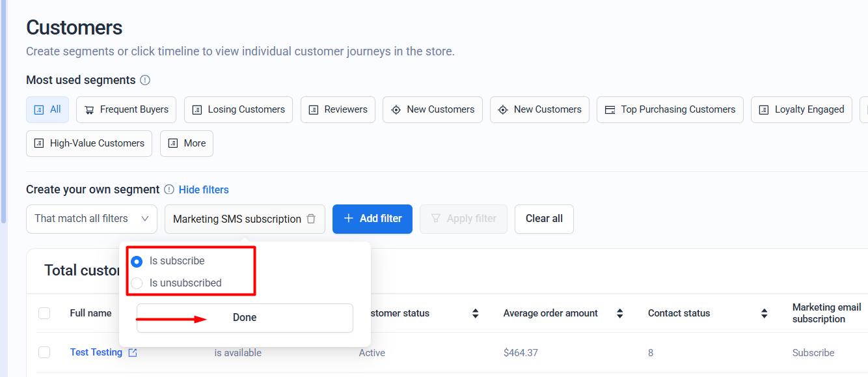The image size is (868, 377).
Task: Select the Is subscribe radio option
Action: [137, 261]
